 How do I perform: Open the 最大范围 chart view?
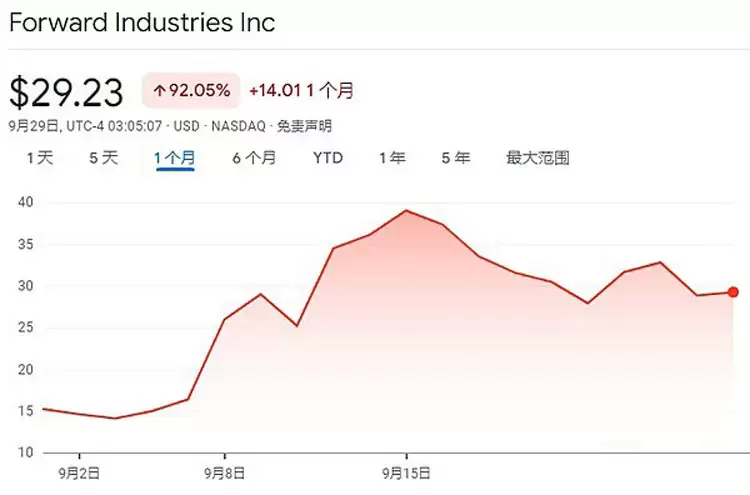(537, 158)
